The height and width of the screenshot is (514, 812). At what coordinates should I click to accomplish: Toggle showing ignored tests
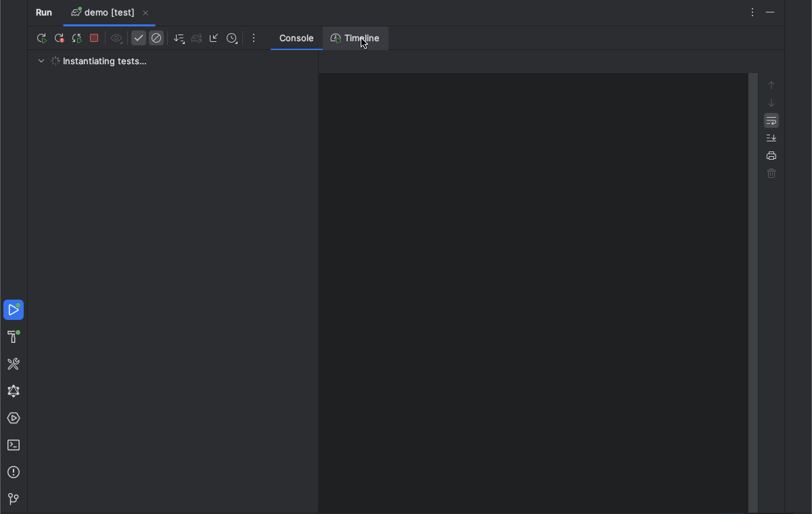(x=156, y=38)
